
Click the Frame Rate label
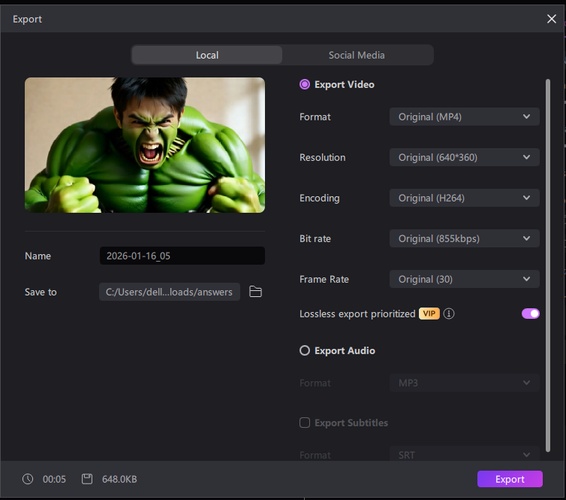pos(324,279)
